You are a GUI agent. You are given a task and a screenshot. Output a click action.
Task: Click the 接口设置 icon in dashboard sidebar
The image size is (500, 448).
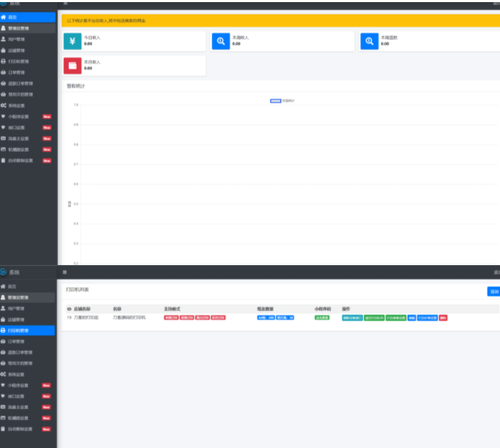3,127
